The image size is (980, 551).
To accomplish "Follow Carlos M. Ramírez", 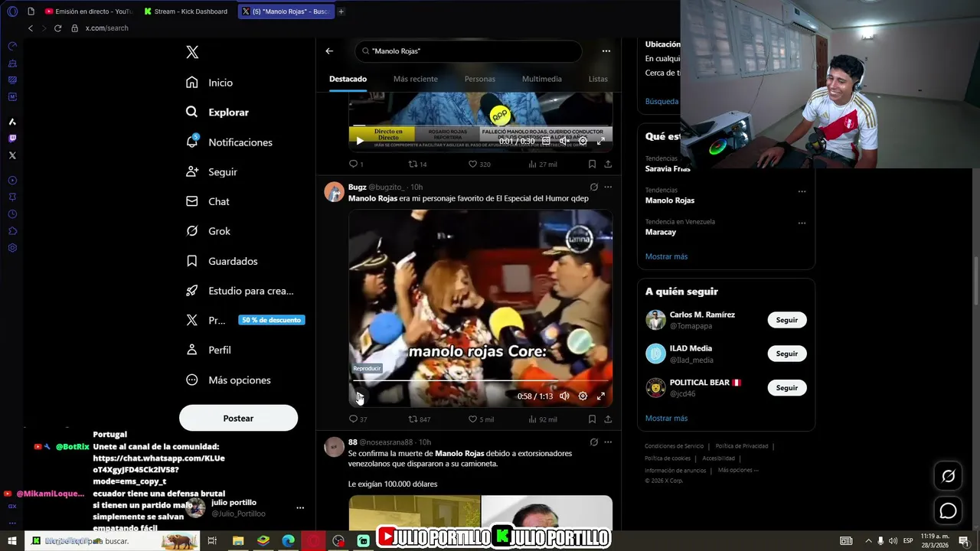I will coord(787,320).
